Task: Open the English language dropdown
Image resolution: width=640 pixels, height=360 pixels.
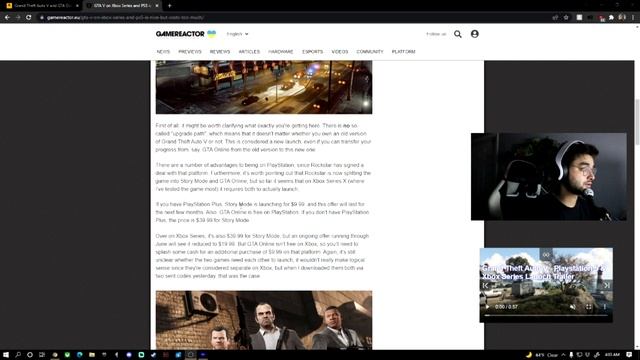Action: [237, 34]
